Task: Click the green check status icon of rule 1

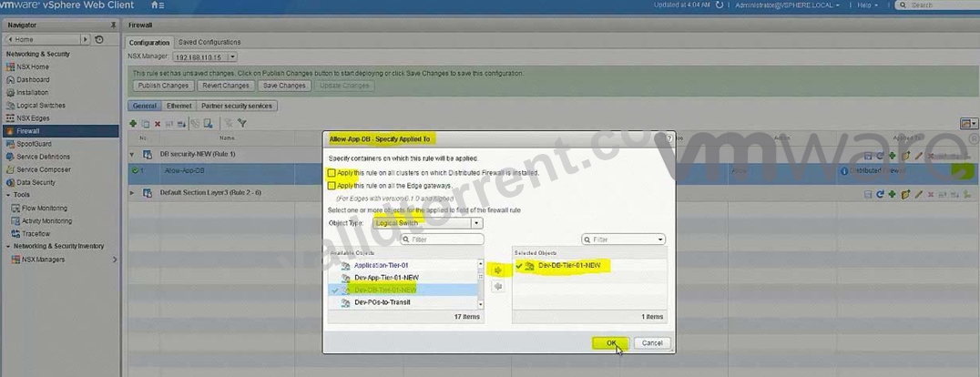Action: 135,170
